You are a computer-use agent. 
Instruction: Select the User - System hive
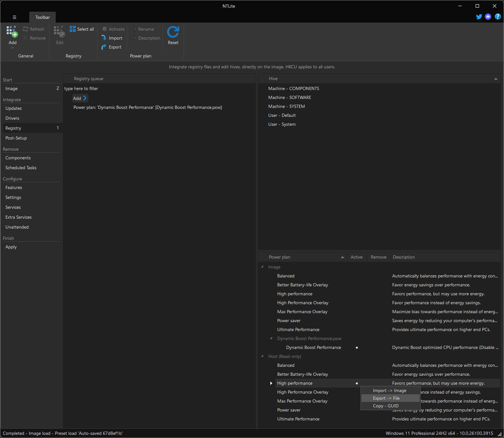[x=282, y=124]
